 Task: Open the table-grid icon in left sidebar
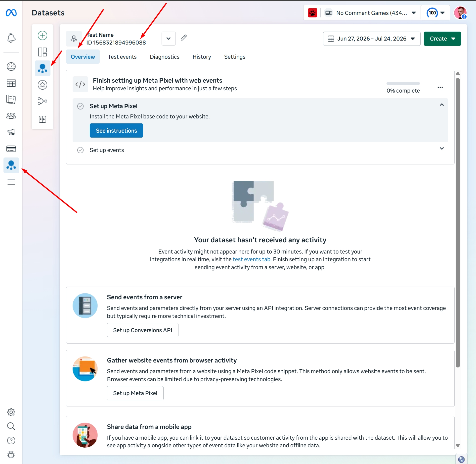coord(11,83)
